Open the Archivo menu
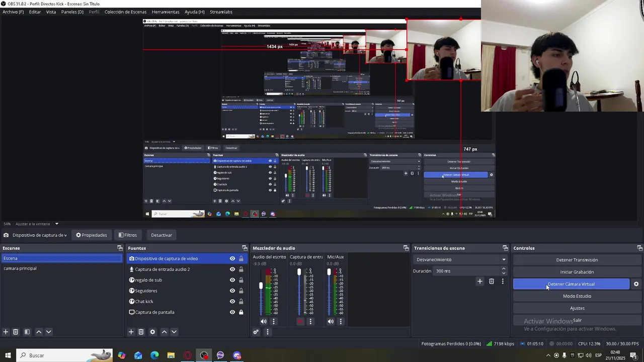Viewport: 644px width, 362px height. [x=13, y=12]
